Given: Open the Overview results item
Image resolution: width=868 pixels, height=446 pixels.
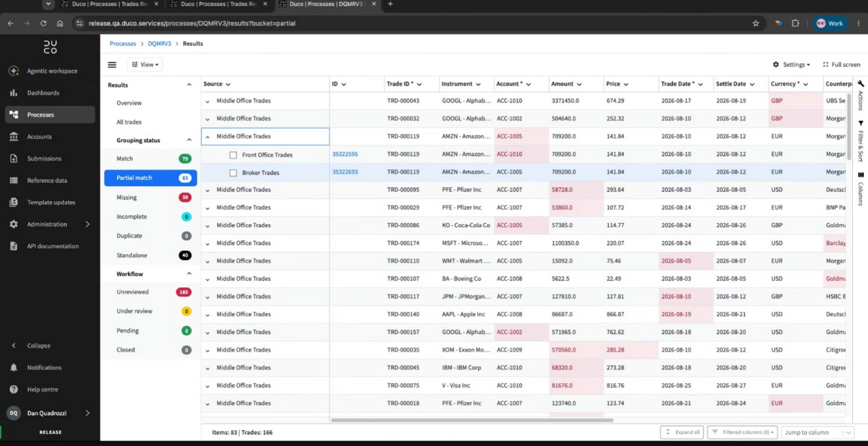Looking at the screenshot, I should [129, 103].
